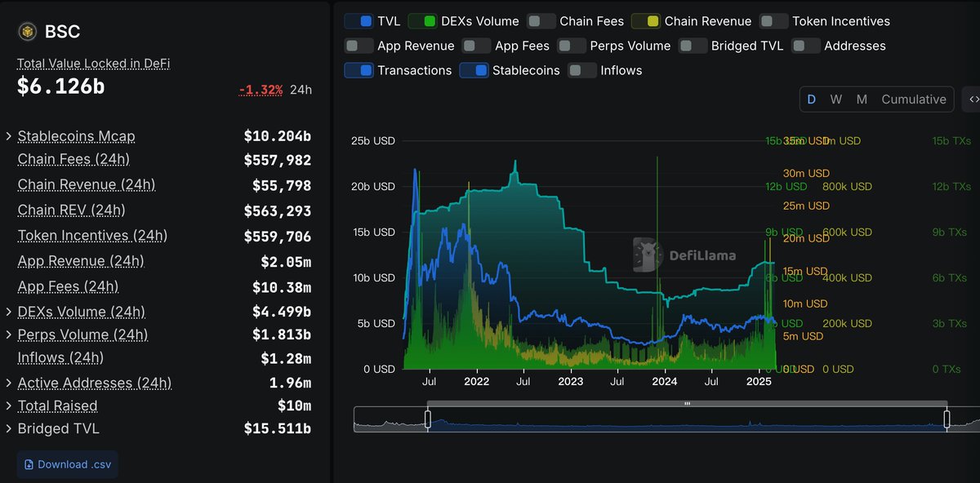Image resolution: width=980 pixels, height=483 pixels.
Task: Click the $15.511b bridged TVL value
Action: (x=278, y=428)
